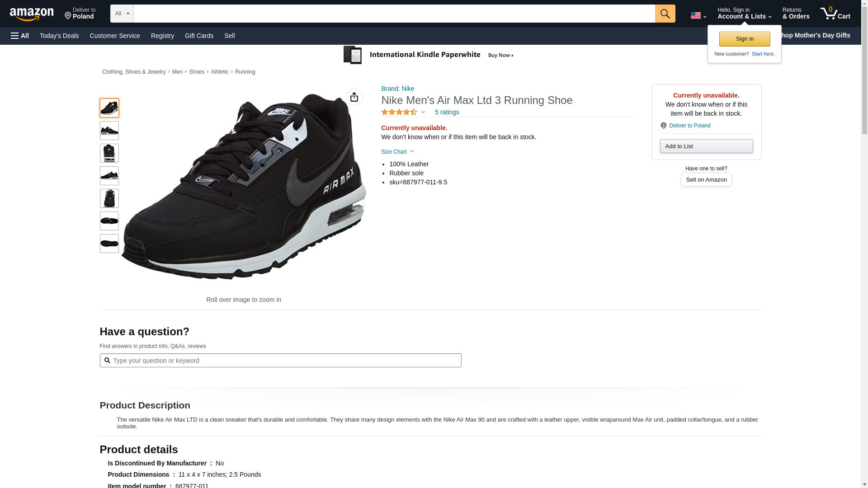Click the yellow Sign in button
Image resolution: width=868 pixels, height=488 pixels.
coord(744,39)
